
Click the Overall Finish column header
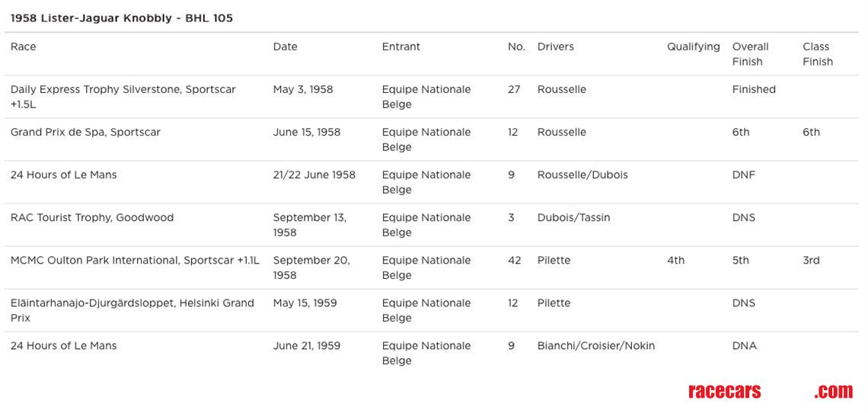point(750,54)
